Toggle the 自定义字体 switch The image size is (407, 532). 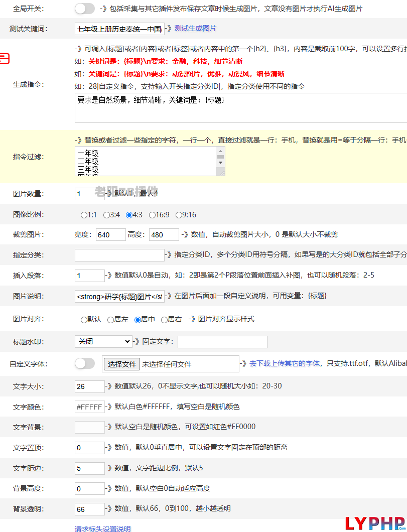84,364
